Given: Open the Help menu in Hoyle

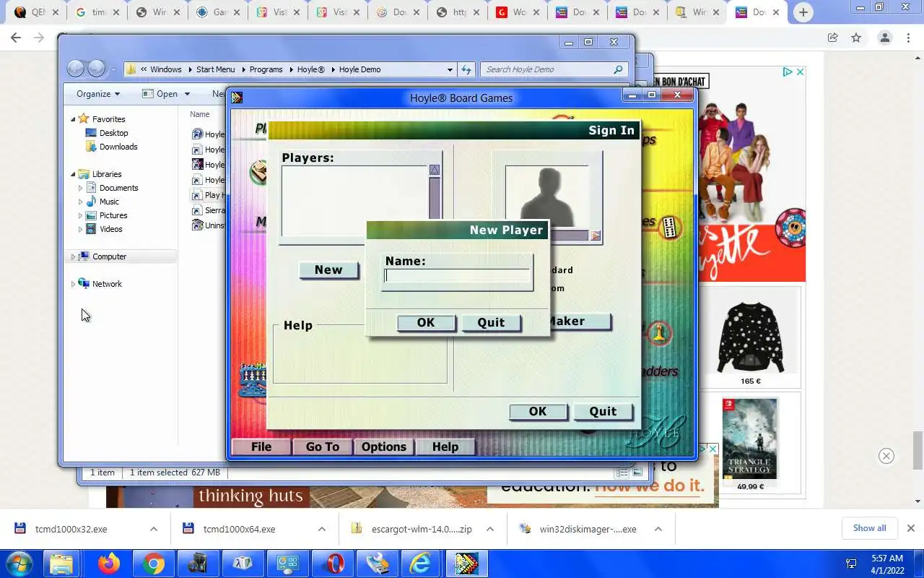Looking at the screenshot, I should [x=445, y=447].
